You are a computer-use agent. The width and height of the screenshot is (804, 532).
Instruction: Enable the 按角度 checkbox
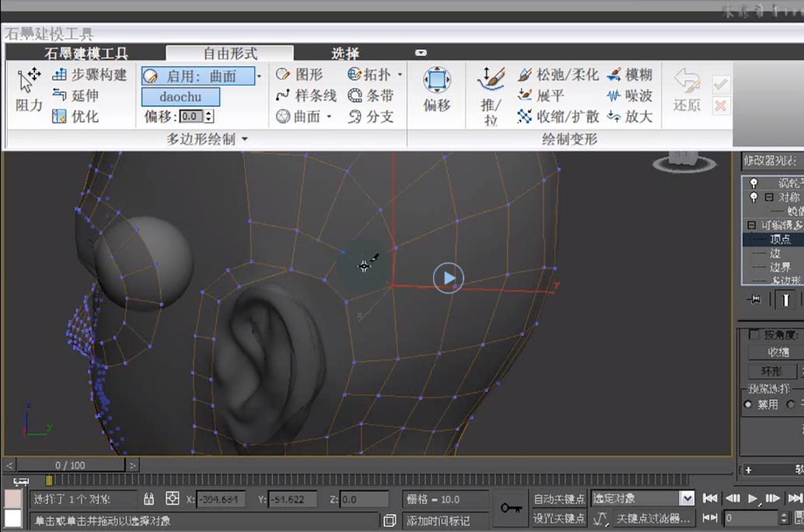click(753, 334)
